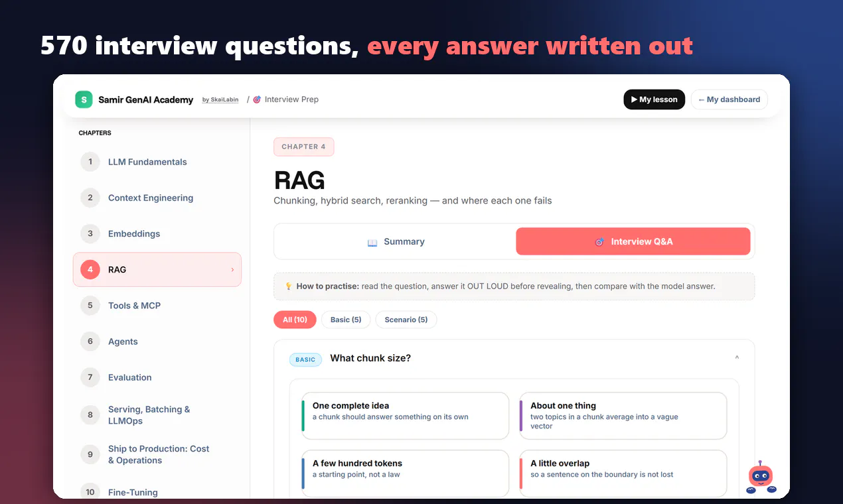
Task: Show all 10 questions filter
Action: [x=295, y=320]
